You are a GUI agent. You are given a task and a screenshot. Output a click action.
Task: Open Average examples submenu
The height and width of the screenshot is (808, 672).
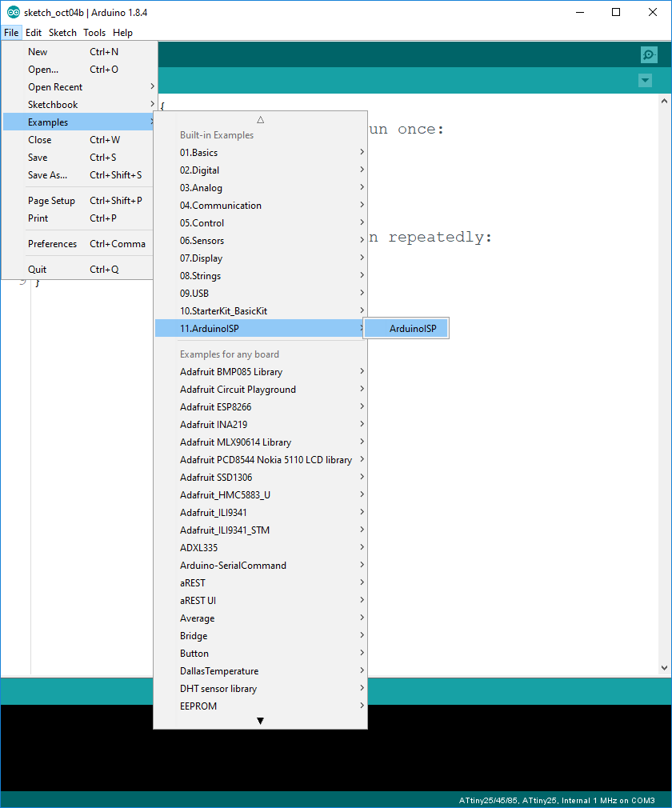pyautogui.click(x=261, y=618)
